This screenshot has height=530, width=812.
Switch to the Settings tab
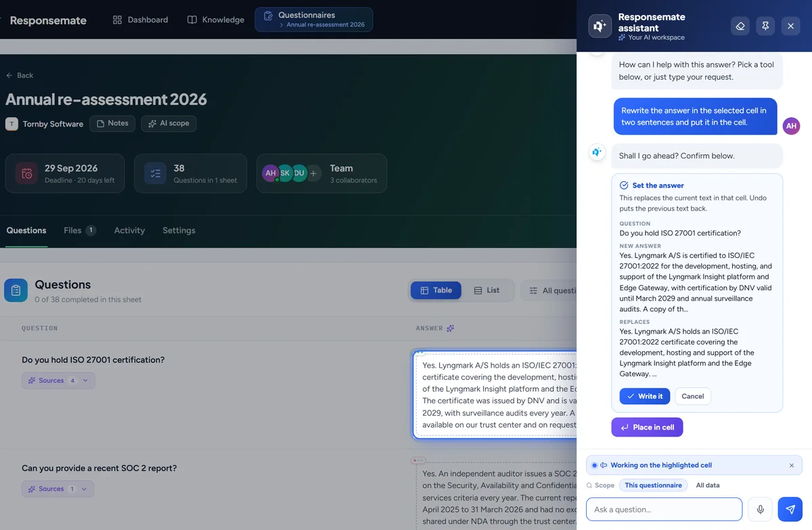coord(179,230)
